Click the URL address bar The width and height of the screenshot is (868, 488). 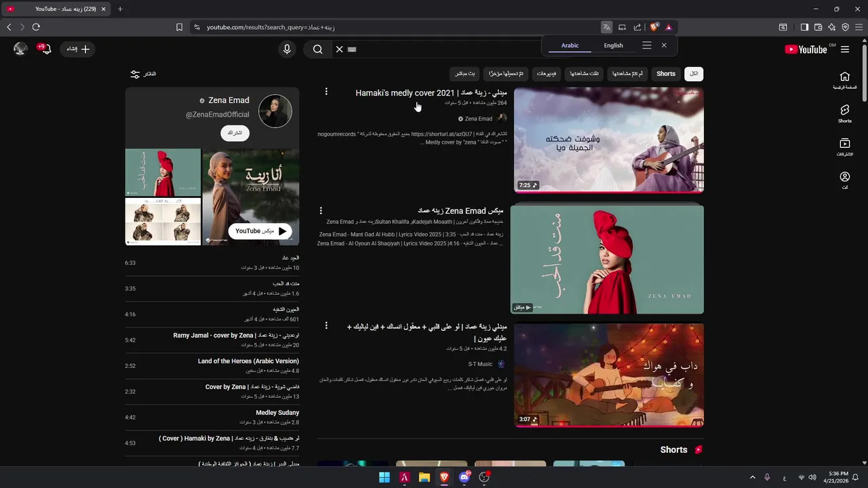click(400, 27)
